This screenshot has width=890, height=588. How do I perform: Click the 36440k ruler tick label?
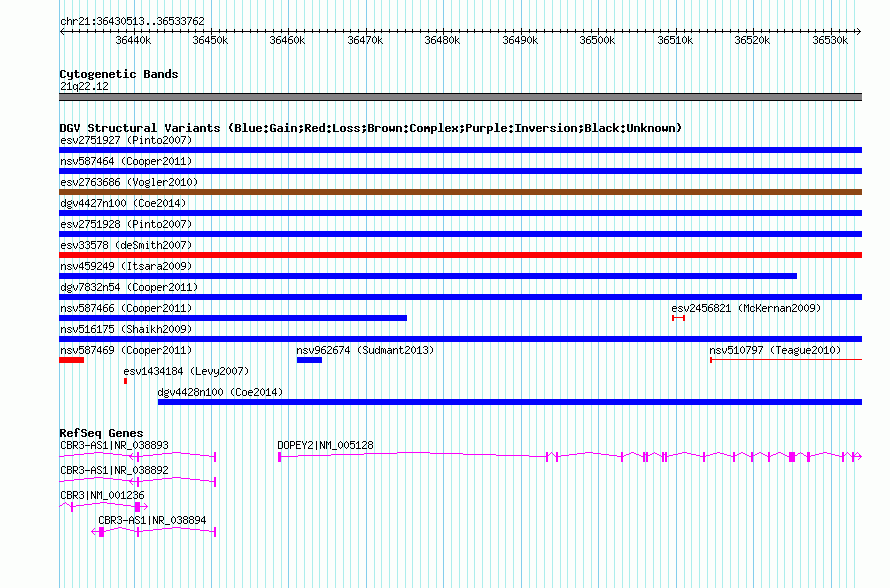(x=133, y=40)
